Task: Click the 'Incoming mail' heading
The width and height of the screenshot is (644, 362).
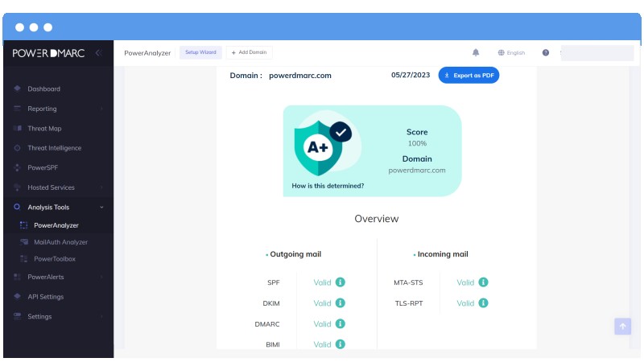Action: pyautogui.click(x=443, y=254)
